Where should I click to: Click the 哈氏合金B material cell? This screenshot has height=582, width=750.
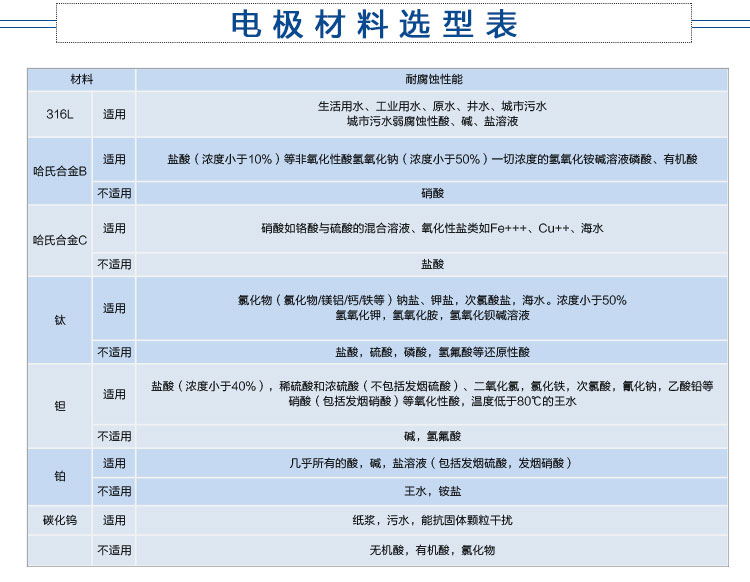[x=60, y=171]
